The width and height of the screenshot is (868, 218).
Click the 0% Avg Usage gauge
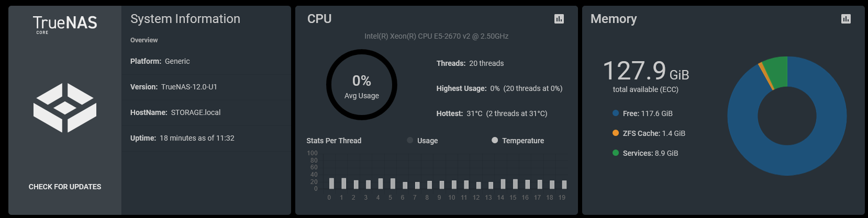[x=362, y=85]
